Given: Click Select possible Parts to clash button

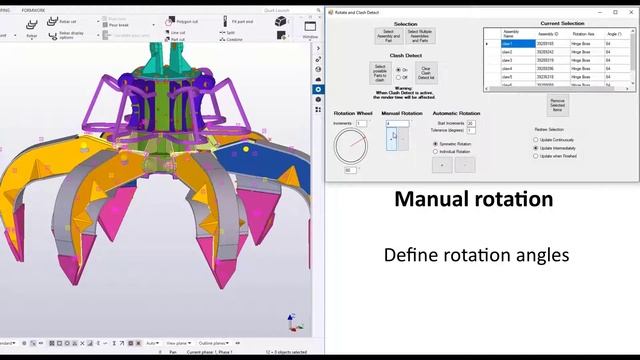Looking at the screenshot, I should click(x=380, y=73).
